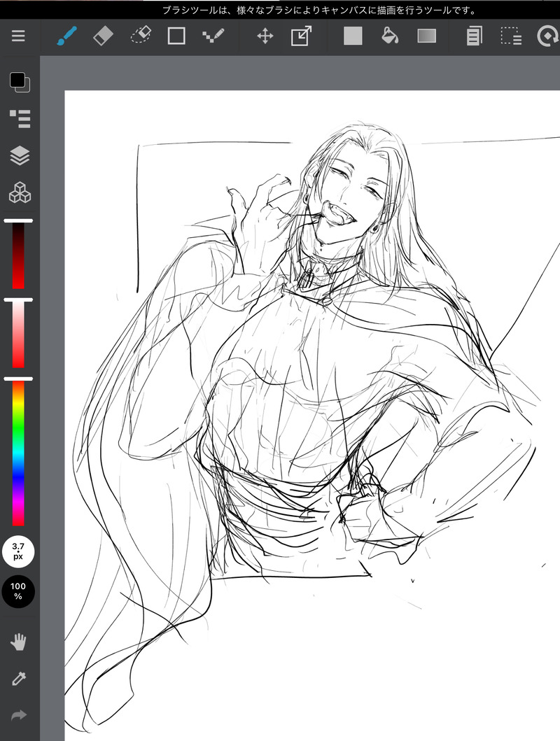Select the filled rectangle tool
This screenshot has height=741, width=560.
click(x=353, y=36)
